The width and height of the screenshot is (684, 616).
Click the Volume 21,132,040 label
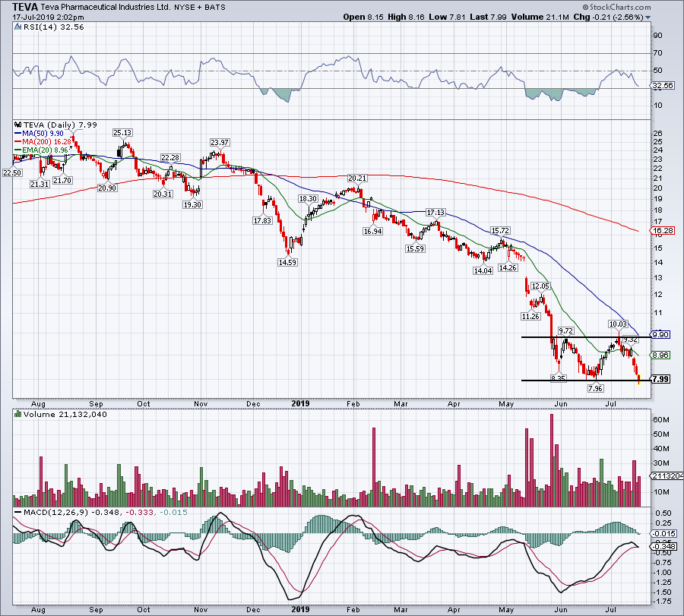click(x=65, y=414)
